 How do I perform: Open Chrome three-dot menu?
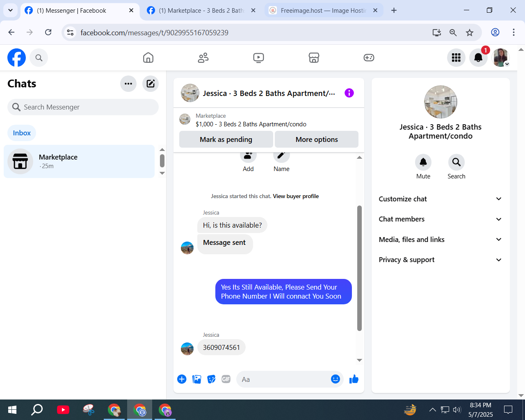pos(514,32)
